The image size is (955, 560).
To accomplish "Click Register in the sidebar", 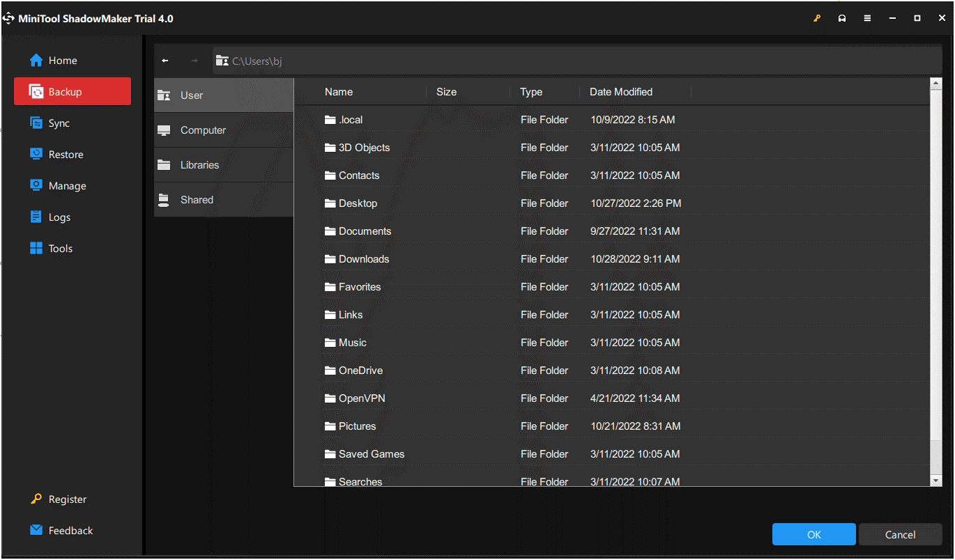I will (x=72, y=499).
